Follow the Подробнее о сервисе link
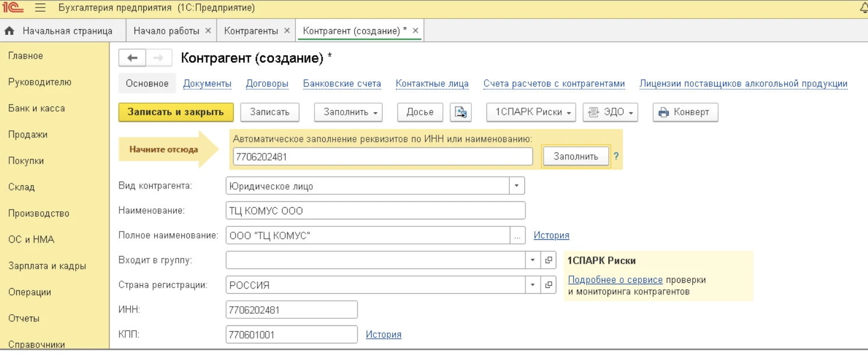Image resolution: width=868 pixels, height=355 pixels. tap(615, 280)
